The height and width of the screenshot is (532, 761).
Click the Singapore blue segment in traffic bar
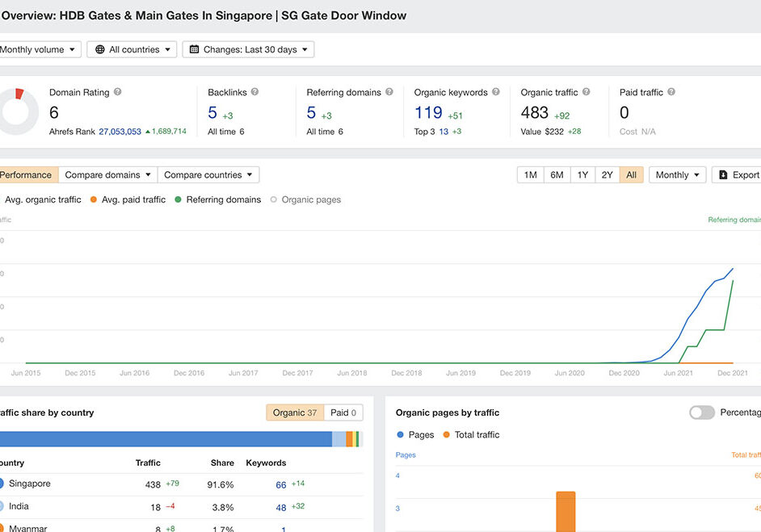[166, 439]
